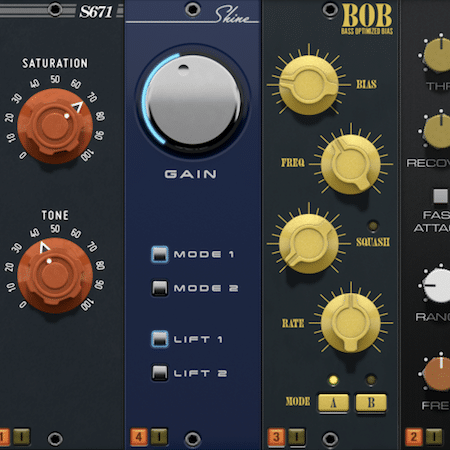Select Mode A on the BOB module
The height and width of the screenshot is (450, 450).
pyautogui.click(x=333, y=403)
